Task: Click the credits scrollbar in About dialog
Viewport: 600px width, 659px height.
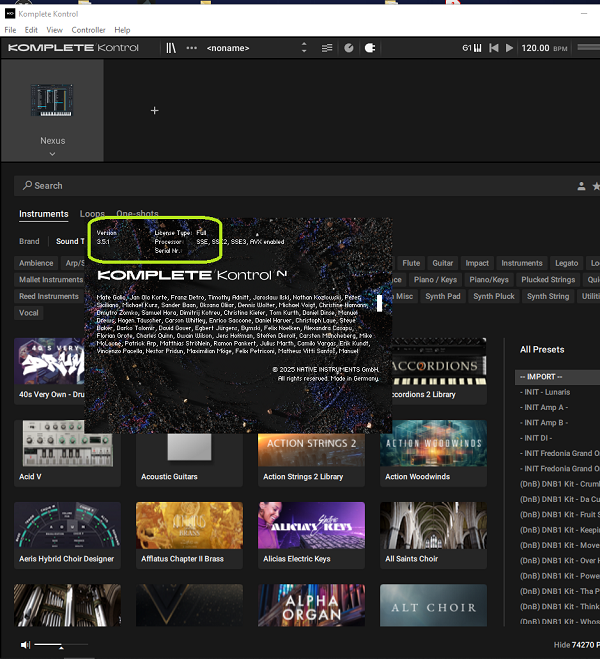Action: point(379,303)
